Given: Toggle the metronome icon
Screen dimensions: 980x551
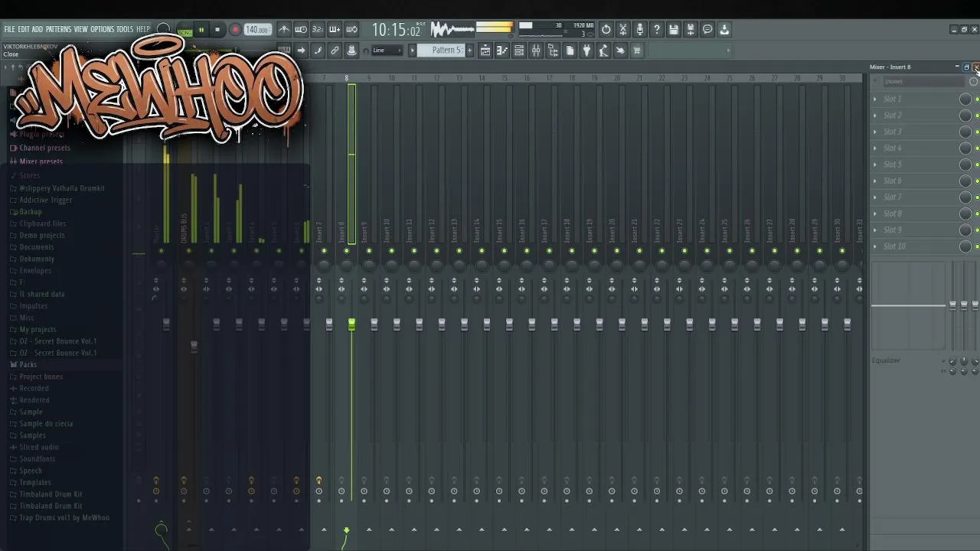Looking at the screenshot, I should (284, 30).
